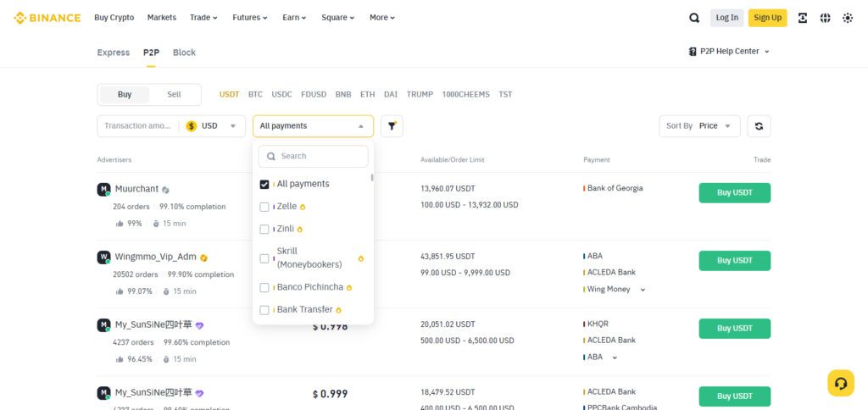Open the search magnifier in header
The width and height of the screenshot is (868, 410).
tap(694, 18)
